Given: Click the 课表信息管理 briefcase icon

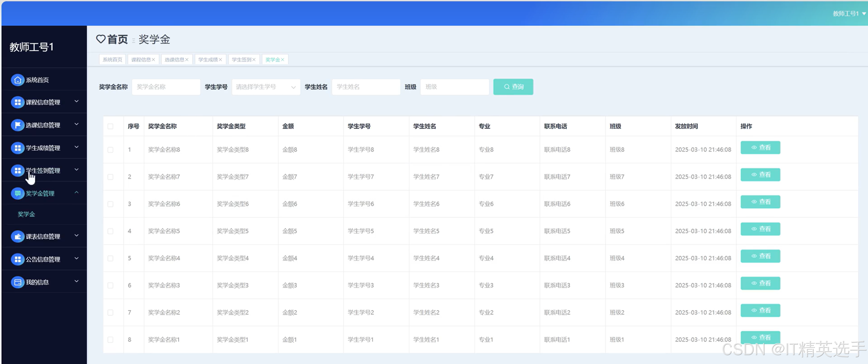Looking at the screenshot, I should [18, 236].
